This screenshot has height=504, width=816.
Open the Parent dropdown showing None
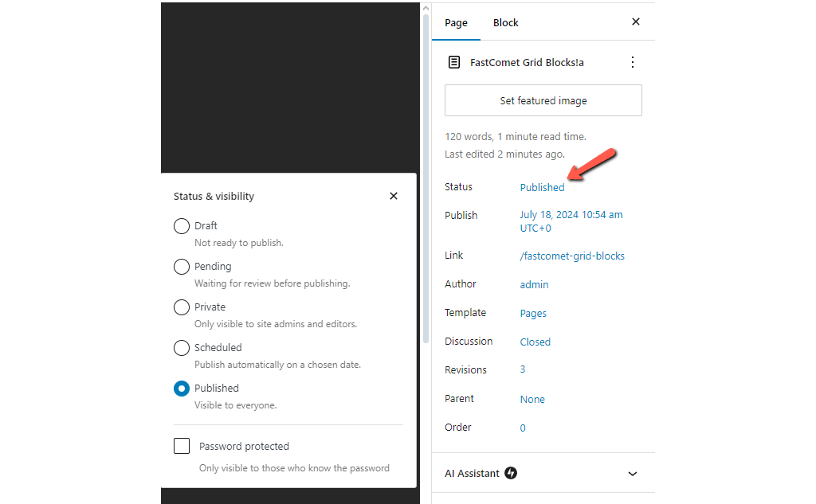(x=532, y=398)
